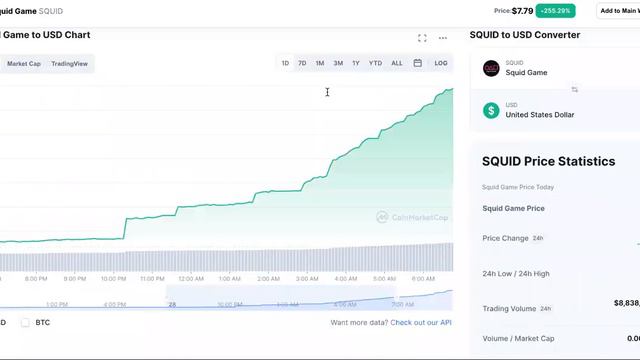This screenshot has height=360, width=640.
Task: Open the calendar date range picker
Action: click(418, 63)
